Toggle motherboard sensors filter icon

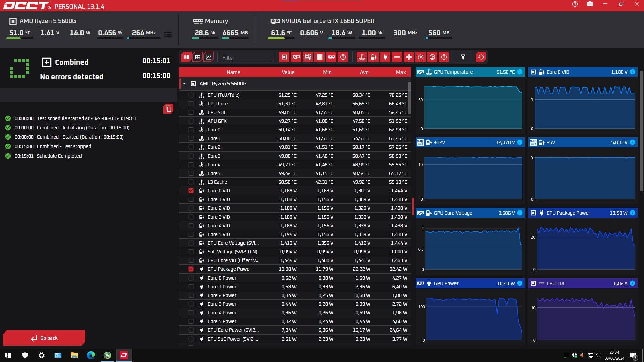click(308, 57)
